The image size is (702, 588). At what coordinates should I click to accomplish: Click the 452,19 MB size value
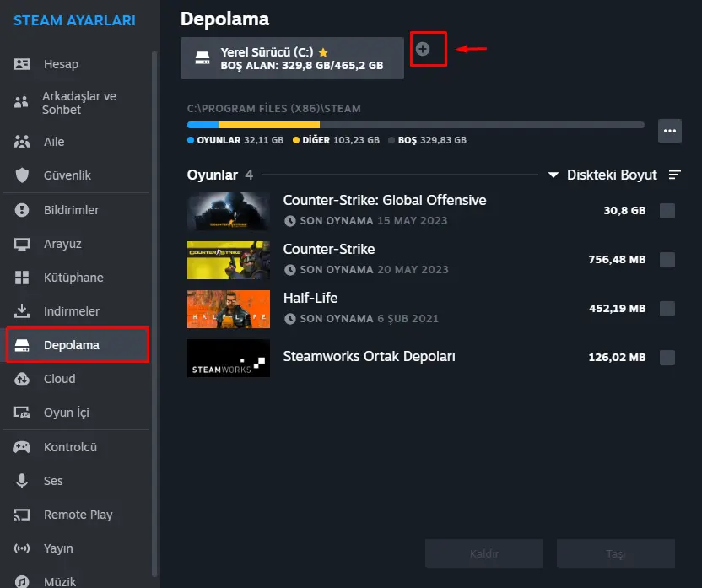[617, 308]
